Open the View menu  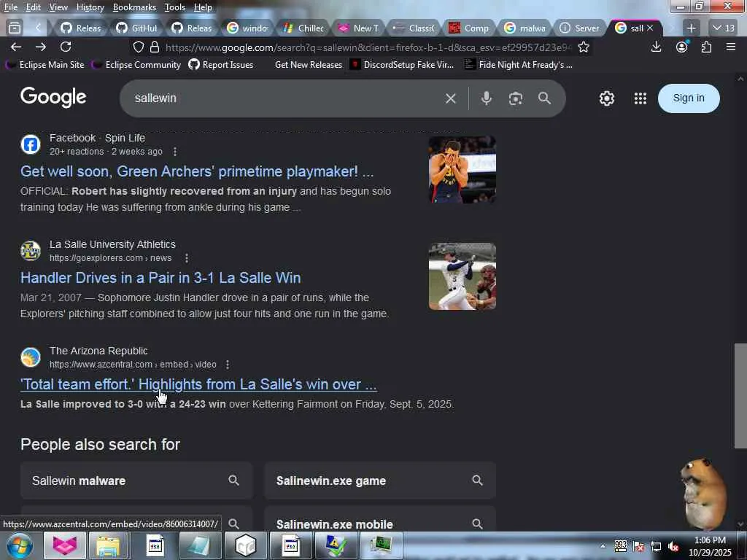coord(58,7)
